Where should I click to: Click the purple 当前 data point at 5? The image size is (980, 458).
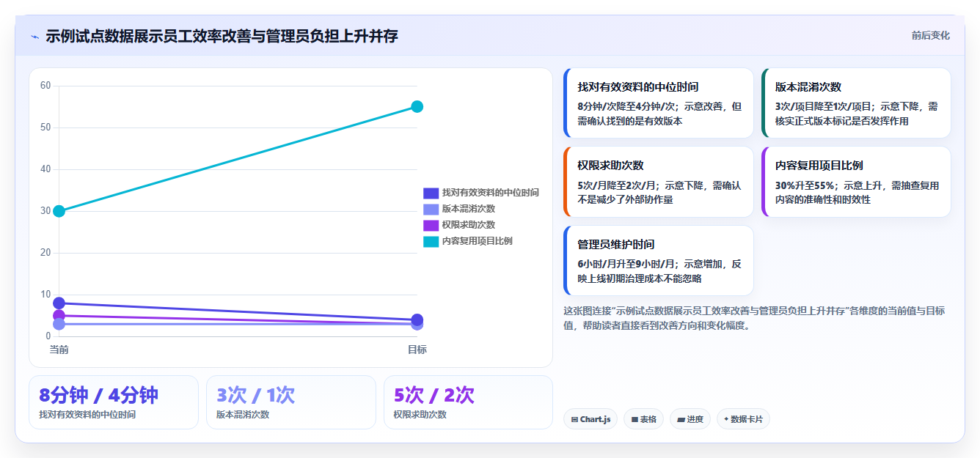point(59,315)
